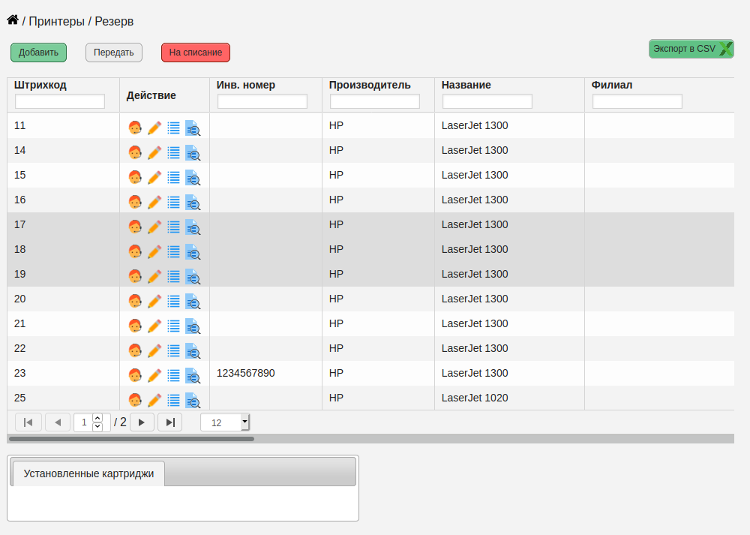Open the list icon in row 25
750x535 pixels.
pos(174,400)
